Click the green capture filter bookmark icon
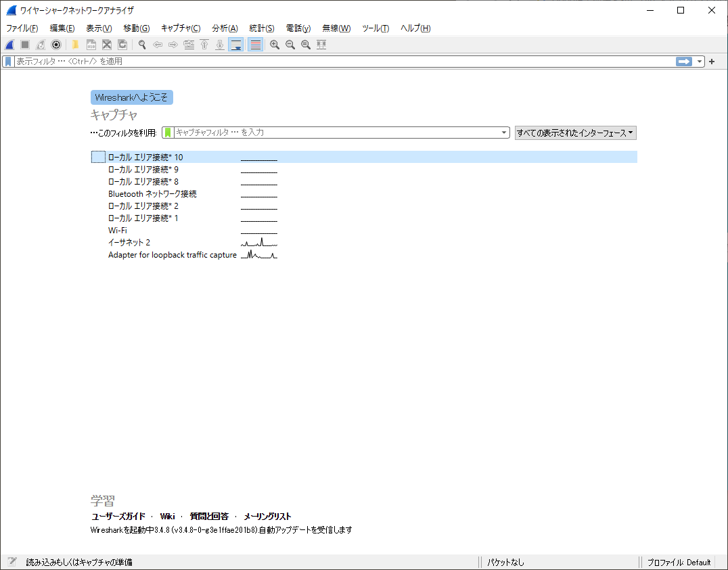 [168, 133]
